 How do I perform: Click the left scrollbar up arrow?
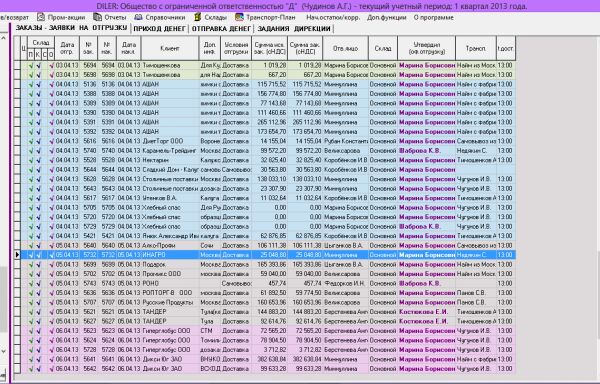click(x=3, y=38)
